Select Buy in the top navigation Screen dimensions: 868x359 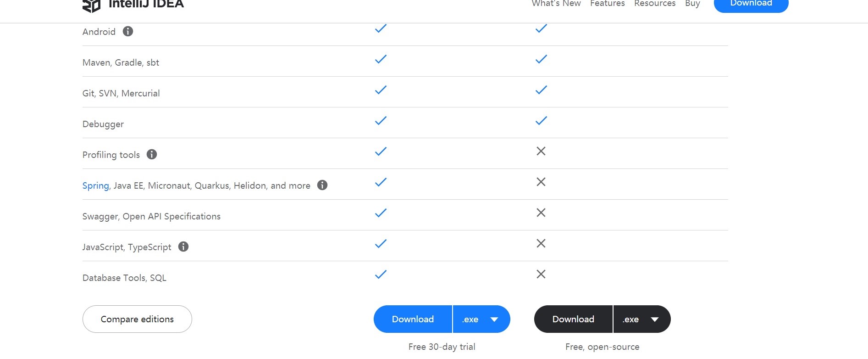[x=692, y=4]
